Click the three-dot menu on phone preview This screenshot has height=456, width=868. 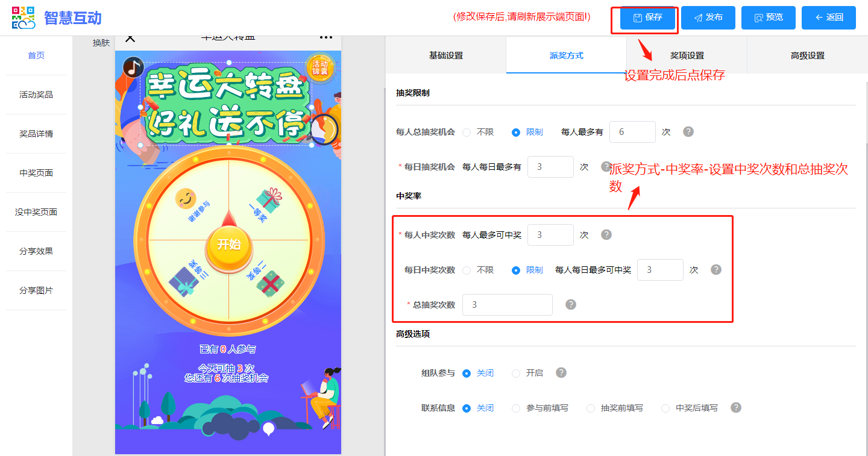coord(326,37)
